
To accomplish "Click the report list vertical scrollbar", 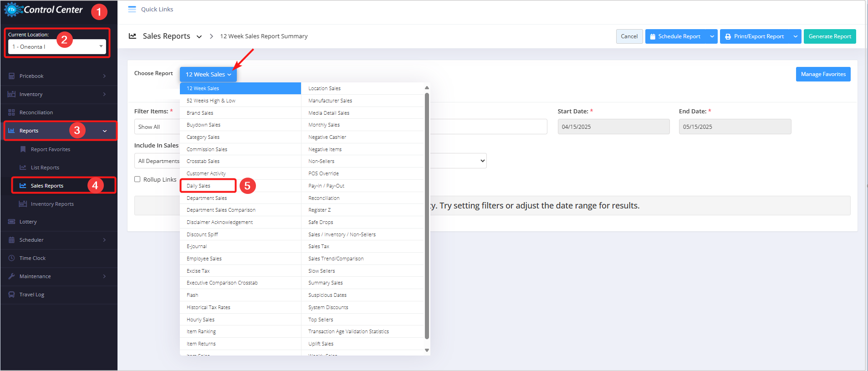I will (x=427, y=216).
